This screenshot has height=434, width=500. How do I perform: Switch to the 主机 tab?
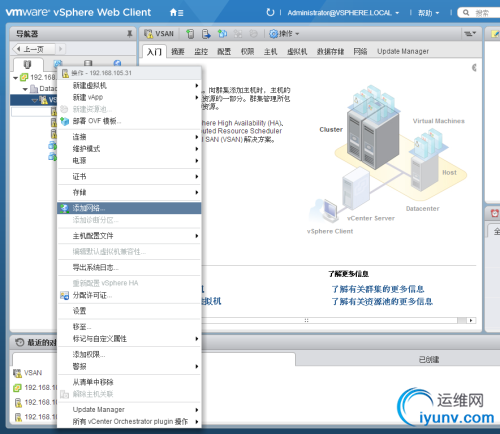click(270, 52)
